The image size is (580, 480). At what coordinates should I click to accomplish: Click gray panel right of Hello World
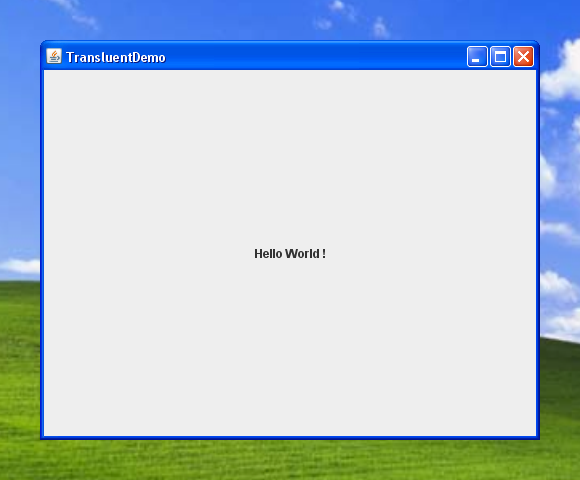(x=431, y=254)
